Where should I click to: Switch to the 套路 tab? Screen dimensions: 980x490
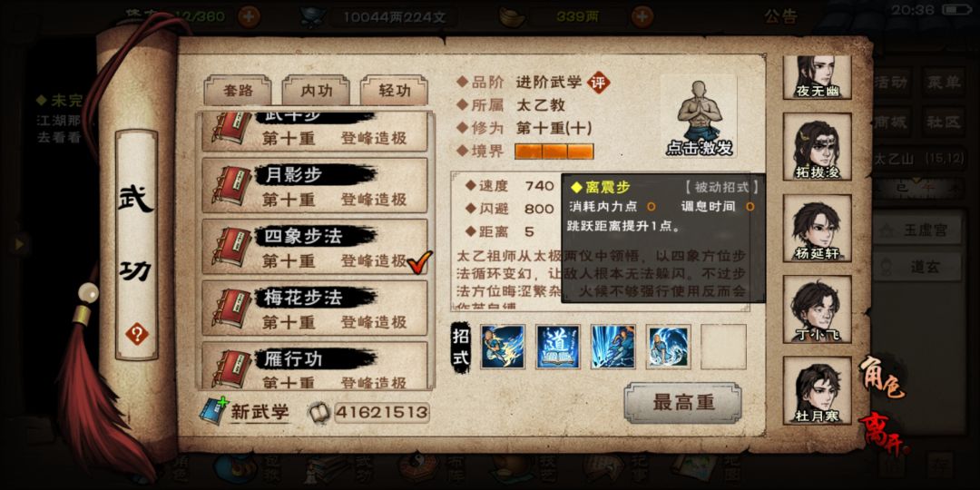(x=238, y=92)
